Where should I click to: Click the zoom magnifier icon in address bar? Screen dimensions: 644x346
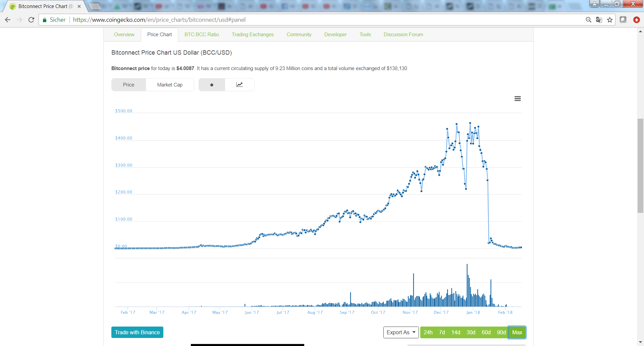[x=588, y=20]
